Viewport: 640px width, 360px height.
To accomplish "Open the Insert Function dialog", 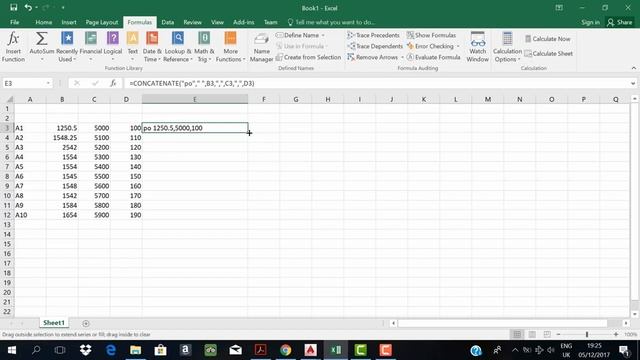I will click(x=13, y=47).
